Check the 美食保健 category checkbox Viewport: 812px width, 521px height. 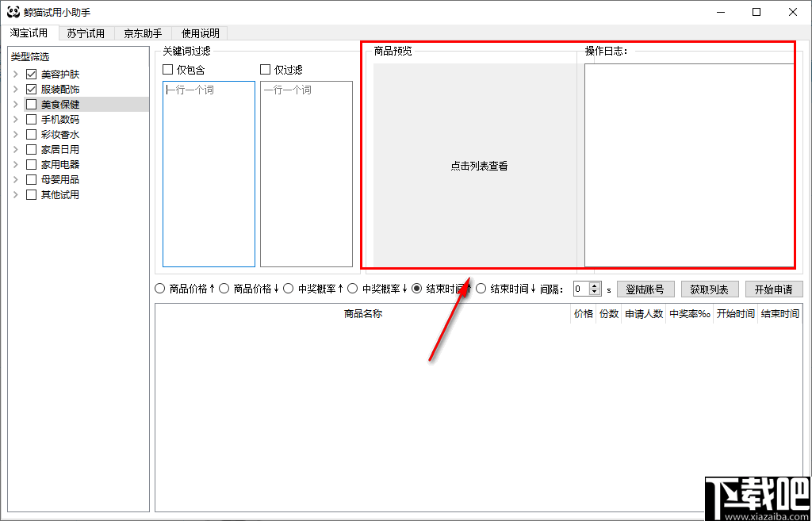click(x=29, y=104)
